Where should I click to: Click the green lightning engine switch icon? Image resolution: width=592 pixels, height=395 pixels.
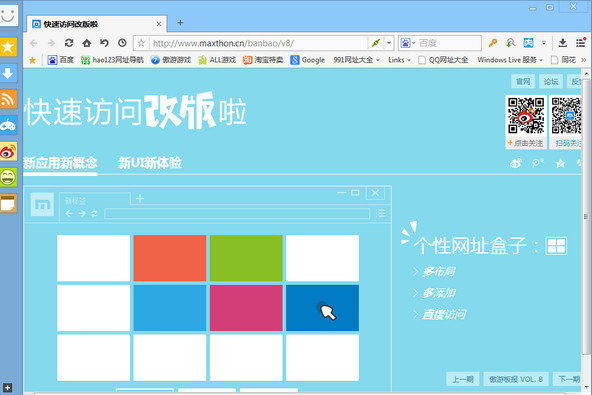[376, 43]
